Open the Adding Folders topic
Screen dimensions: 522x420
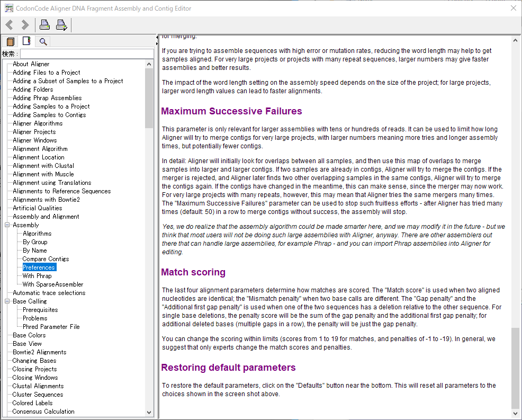(x=33, y=90)
